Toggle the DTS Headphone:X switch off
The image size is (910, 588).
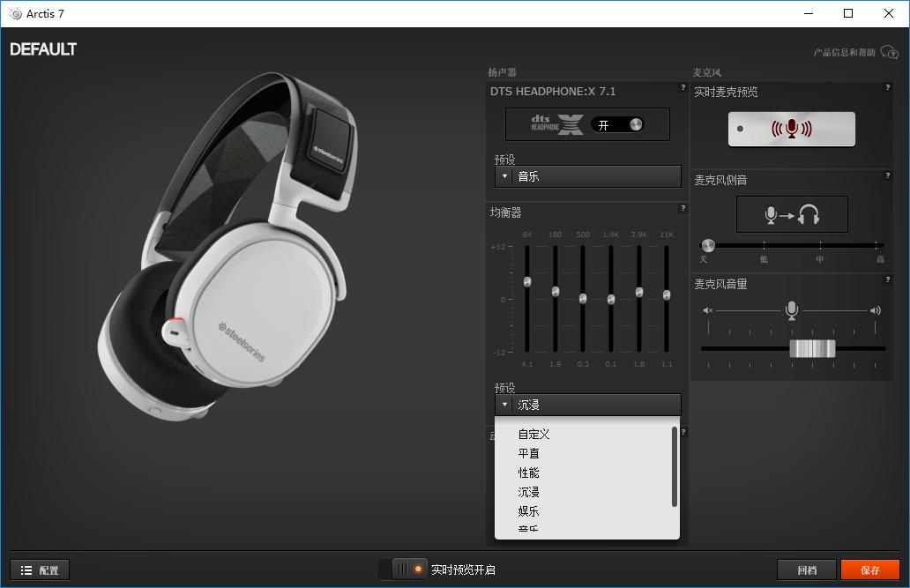coord(617,125)
